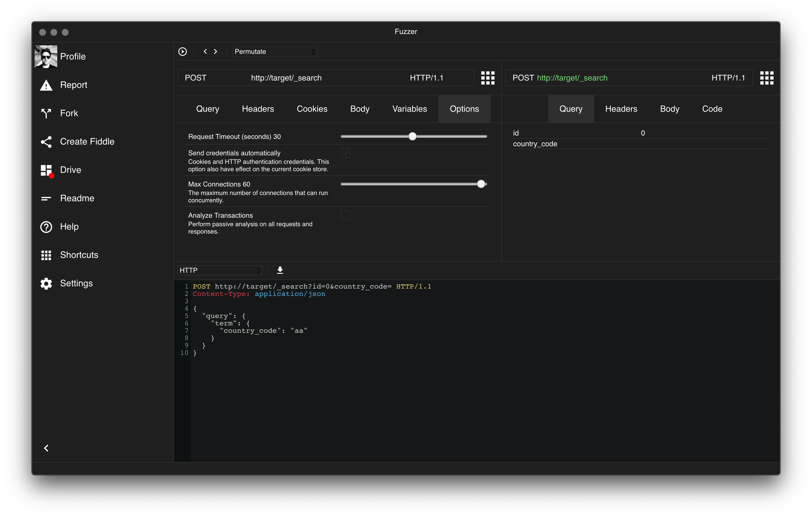
Task: Click the Create Fiddle share icon
Action: [x=46, y=141]
